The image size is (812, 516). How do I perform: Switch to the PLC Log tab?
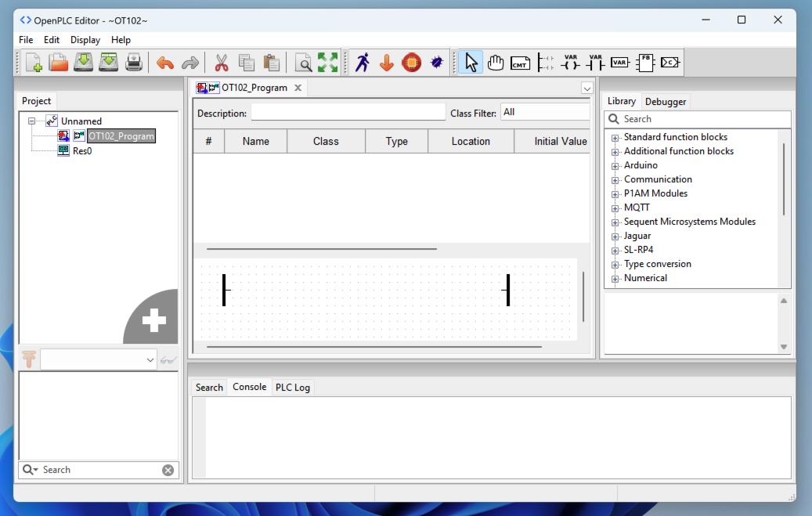click(293, 388)
